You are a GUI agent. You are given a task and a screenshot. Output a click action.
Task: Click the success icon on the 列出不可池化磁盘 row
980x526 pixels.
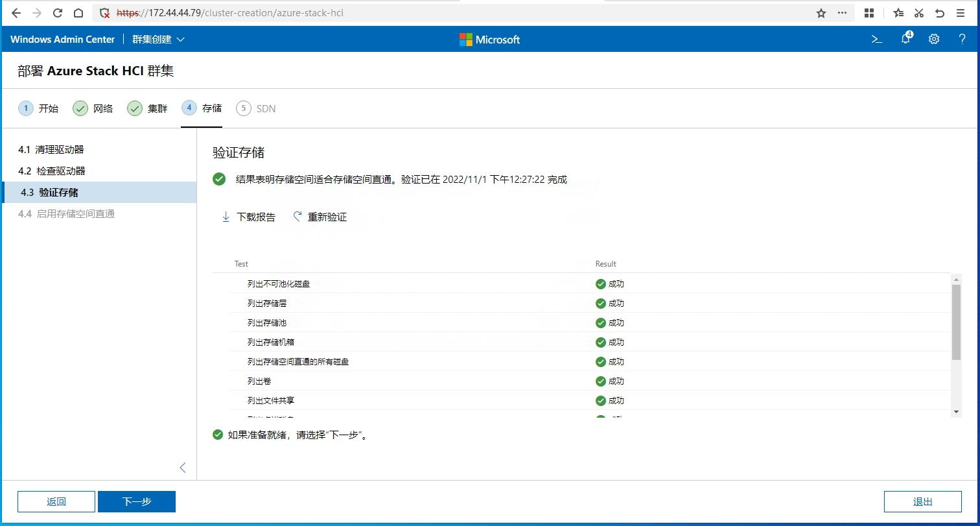[601, 283]
